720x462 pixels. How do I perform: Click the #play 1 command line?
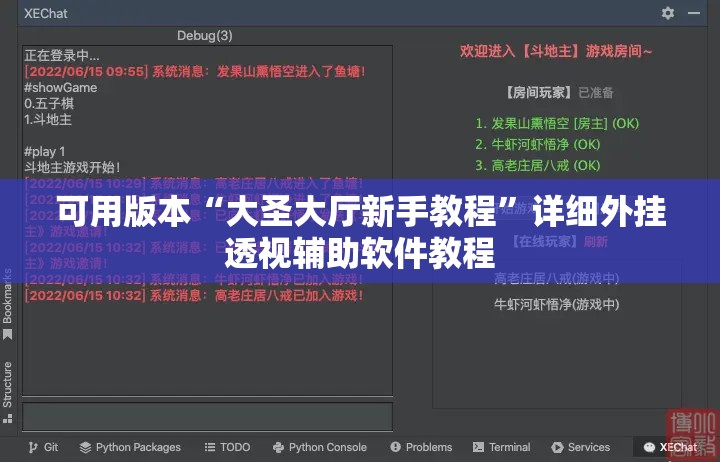click(45, 151)
